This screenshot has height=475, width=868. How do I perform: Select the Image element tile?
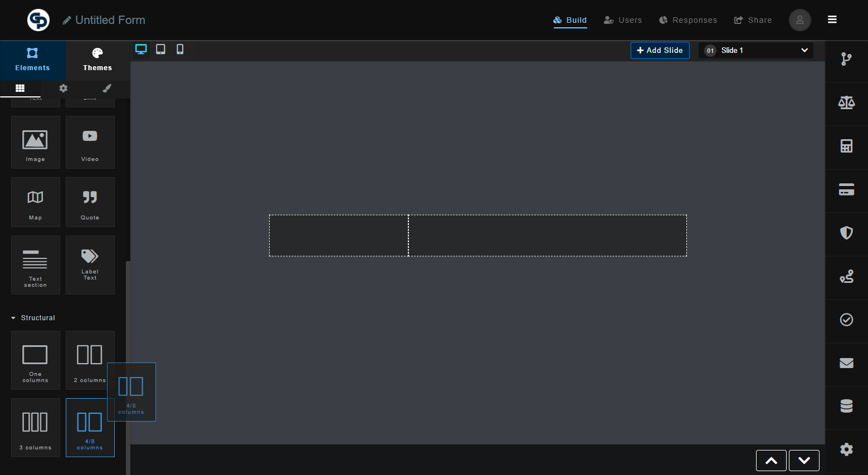(x=36, y=142)
